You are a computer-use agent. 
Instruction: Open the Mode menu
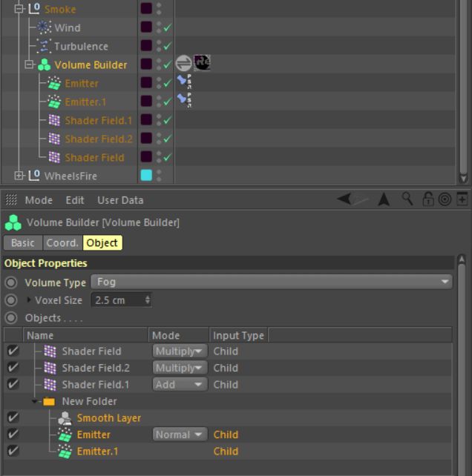coord(39,200)
